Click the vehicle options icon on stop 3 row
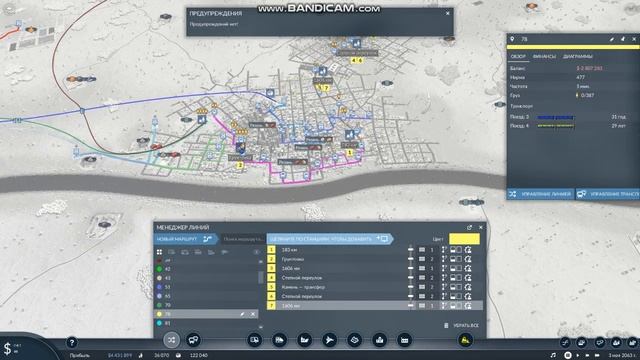 tap(468, 268)
